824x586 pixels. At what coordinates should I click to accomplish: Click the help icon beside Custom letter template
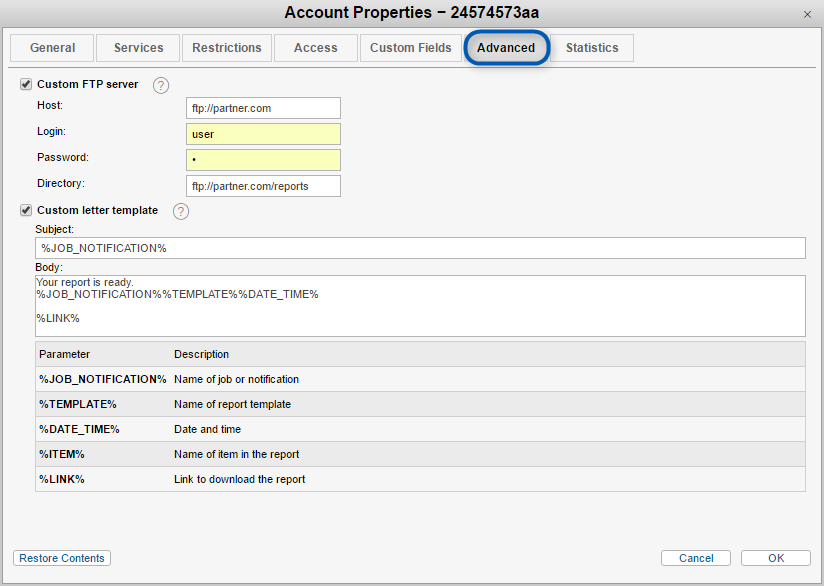pyautogui.click(x=181, y=211)
